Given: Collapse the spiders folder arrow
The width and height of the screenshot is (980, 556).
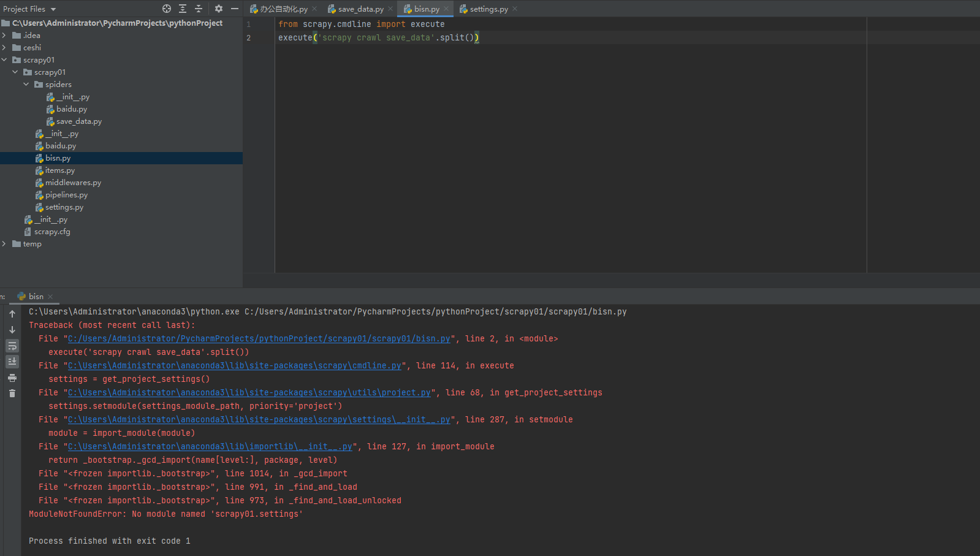Looking at the screenshot, I should 26,85.
